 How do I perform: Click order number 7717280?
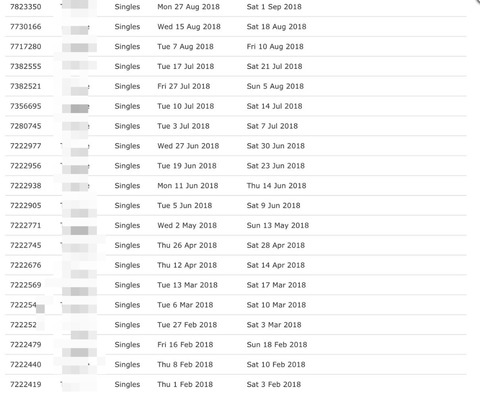[x=26, y=47]
